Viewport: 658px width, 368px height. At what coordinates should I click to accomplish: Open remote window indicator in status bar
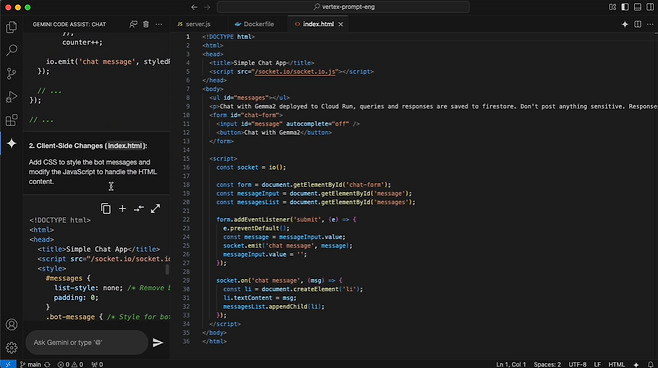8,364
